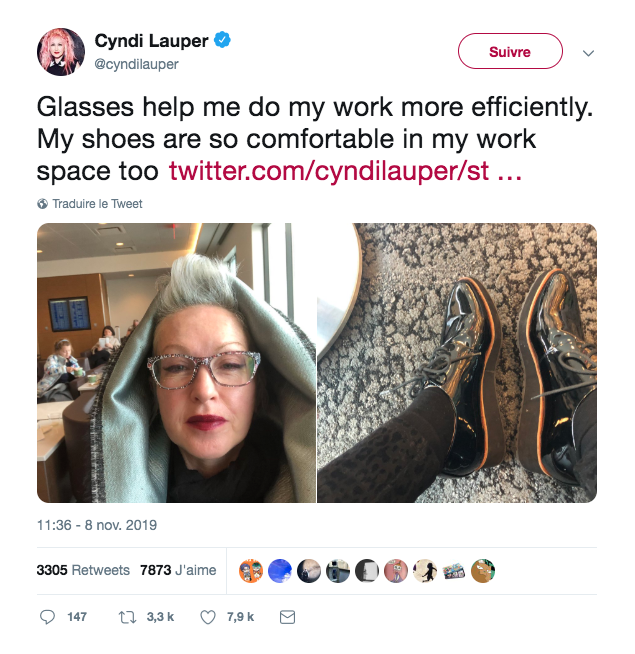Click the retweet arrows icon
The image size is (635, 654).
pos(127,617)
